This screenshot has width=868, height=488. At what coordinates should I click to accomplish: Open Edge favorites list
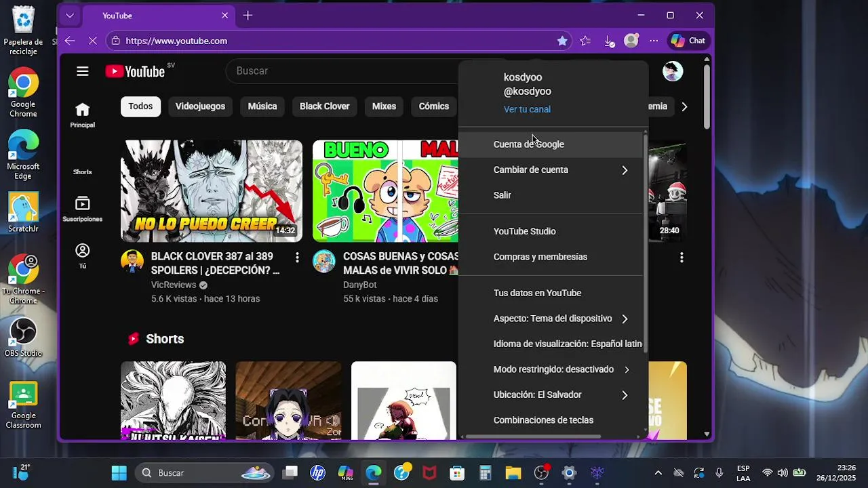(585, 41)
